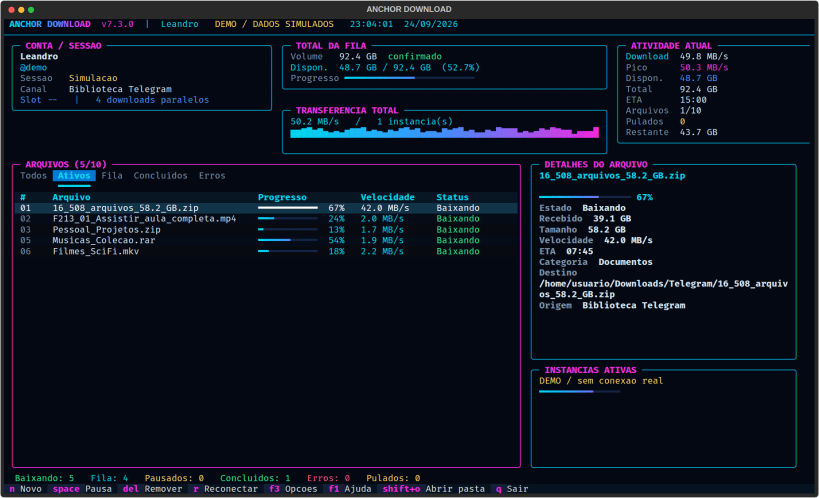Switch to the Todos tab
Screen dimensions: 819x498
point(33,176)
